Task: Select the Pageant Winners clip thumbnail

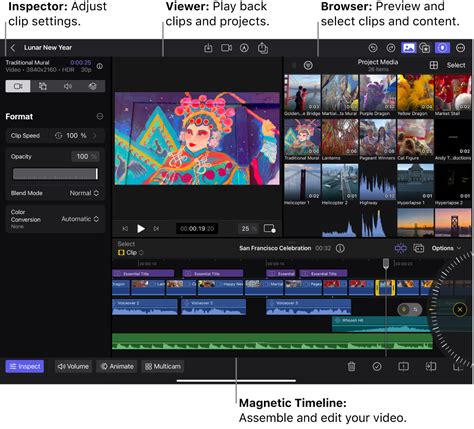Action: 378,137
